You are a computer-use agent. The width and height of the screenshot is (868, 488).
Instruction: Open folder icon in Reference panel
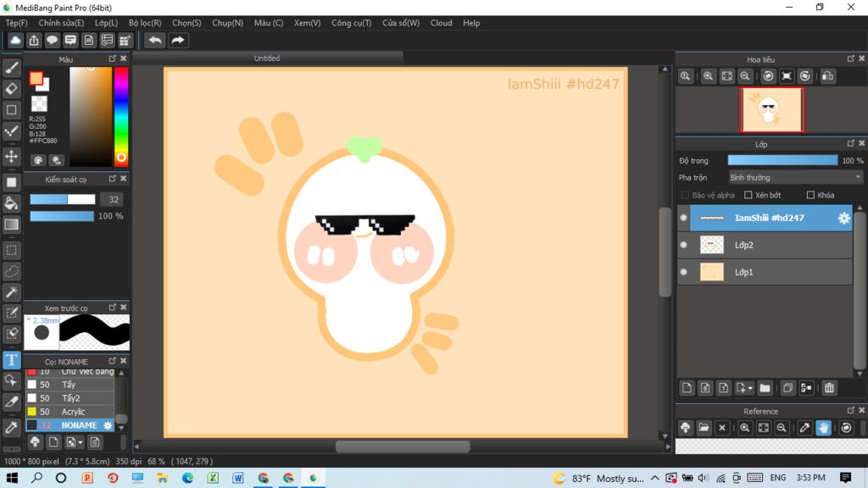pyautogui.click(x=704, y=428)
